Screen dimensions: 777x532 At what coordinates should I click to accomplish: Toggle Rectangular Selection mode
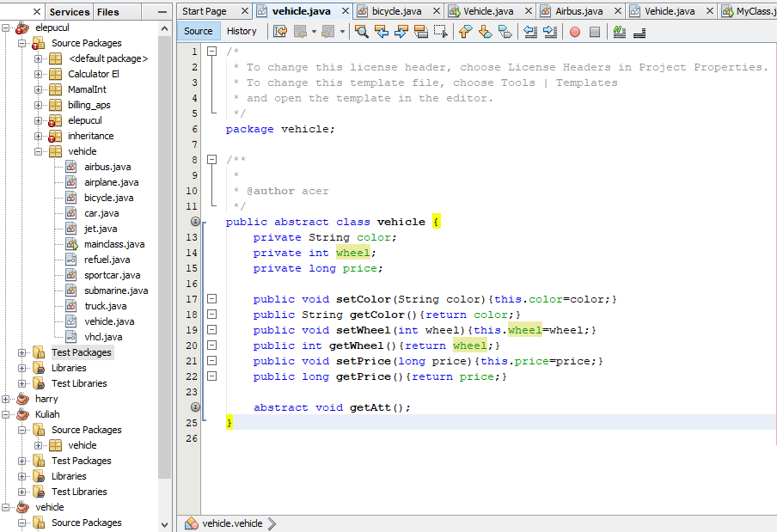click(441, 32)
